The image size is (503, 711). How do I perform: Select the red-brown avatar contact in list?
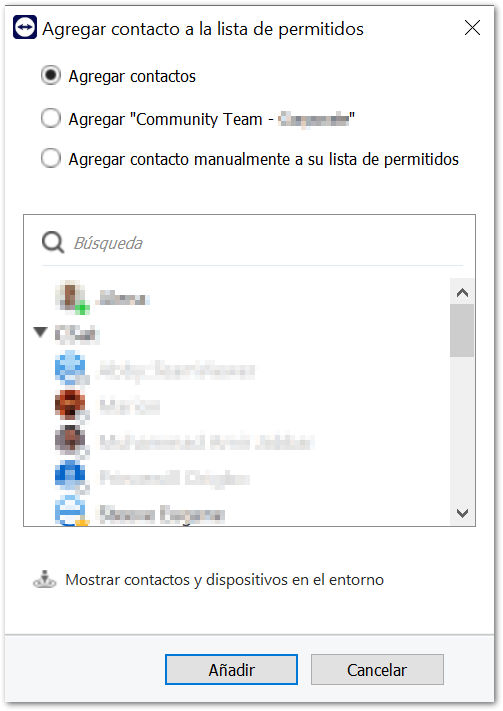coord(71,405)
